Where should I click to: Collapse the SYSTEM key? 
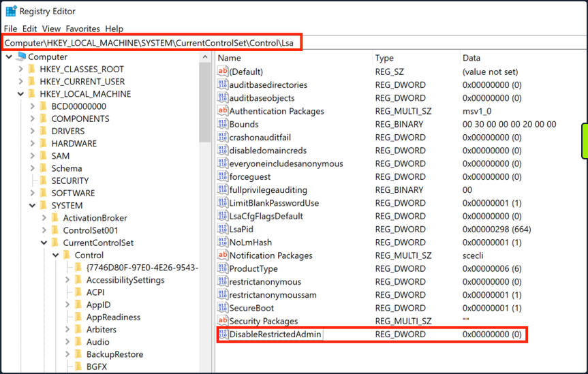coord(32,205)
